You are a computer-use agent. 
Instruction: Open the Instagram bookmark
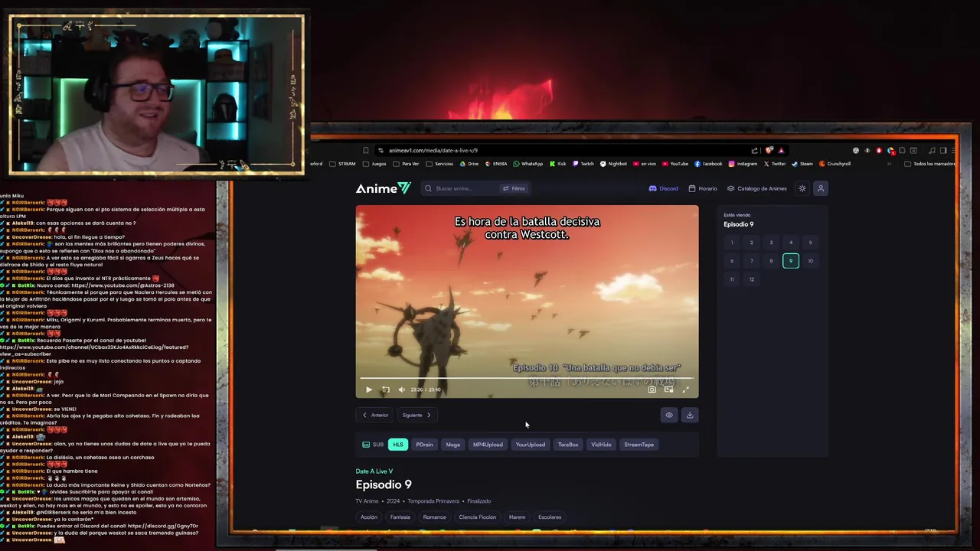click(743, 164)
